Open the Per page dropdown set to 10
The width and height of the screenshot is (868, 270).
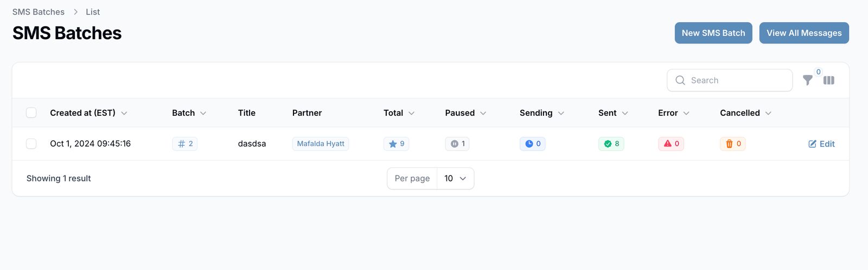click(x=455, y=179)
